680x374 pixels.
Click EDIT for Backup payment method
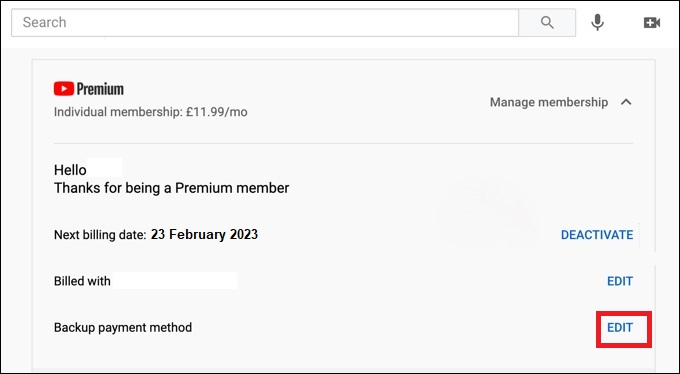point(620,328)
